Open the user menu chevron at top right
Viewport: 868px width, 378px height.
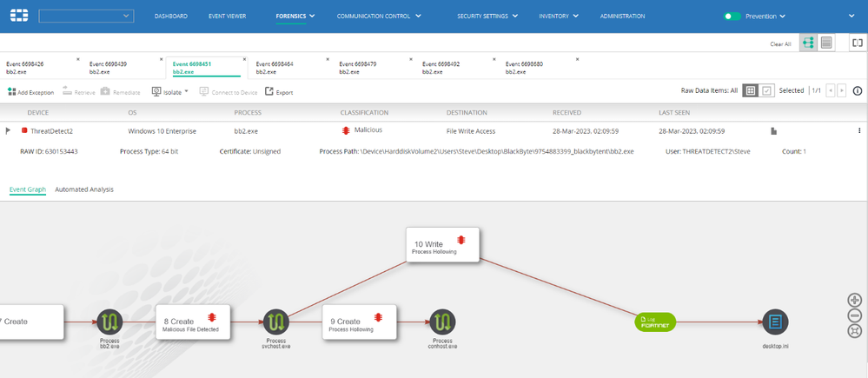[851, 16]
